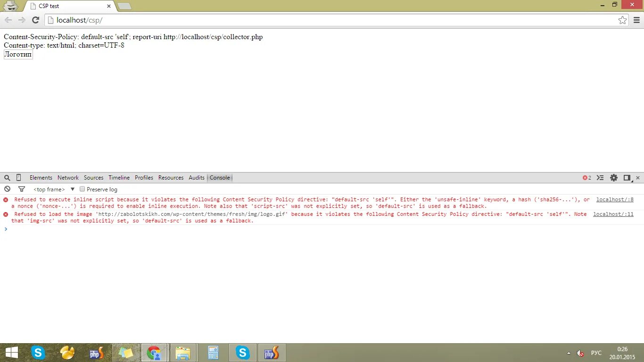Open the Timeline panel
The image size is (644, 362).
pos(119,178)
